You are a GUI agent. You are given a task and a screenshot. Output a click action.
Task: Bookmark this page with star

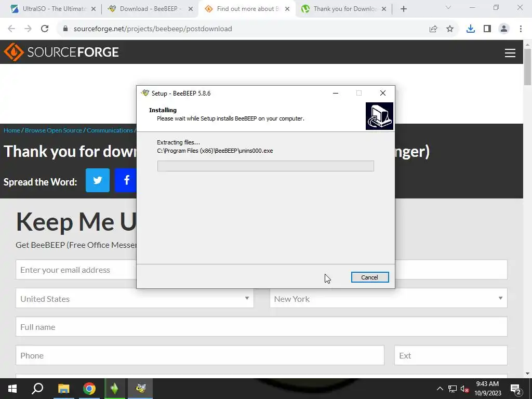tap(450, 29)
